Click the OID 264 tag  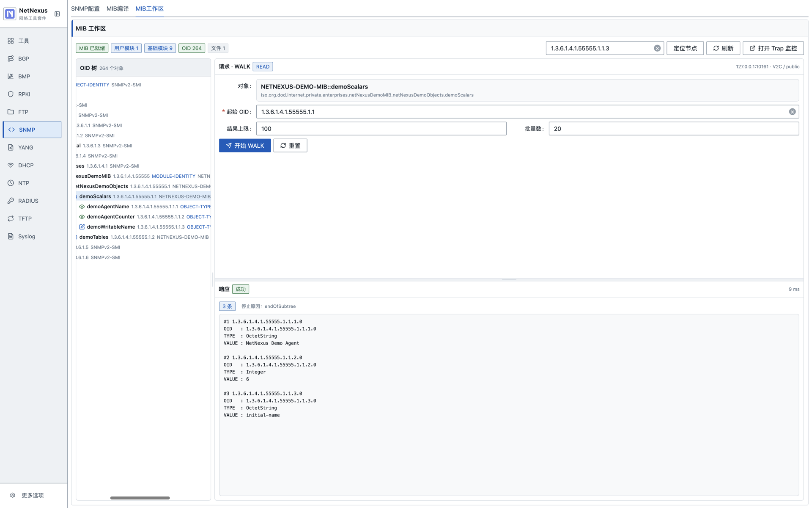192,48
